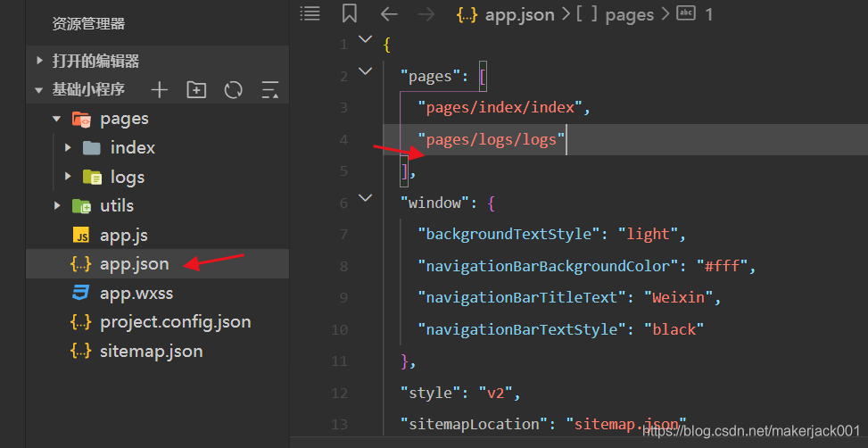Click the abc string icon in breadcrumb
The height and width of the screenshot is (448, 868).
[x=686, y=14]
